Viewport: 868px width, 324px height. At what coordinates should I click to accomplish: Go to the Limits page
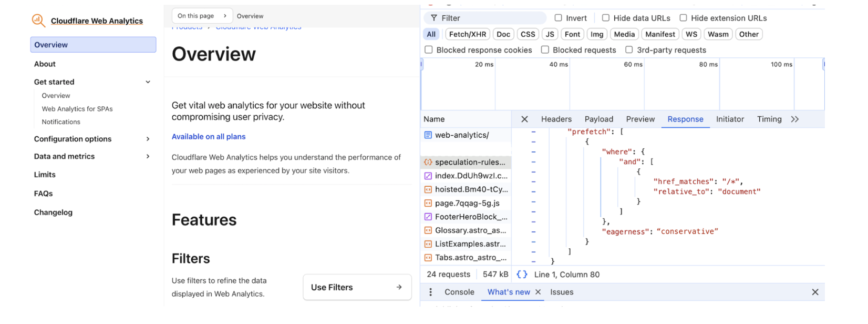tap(45, 175)
